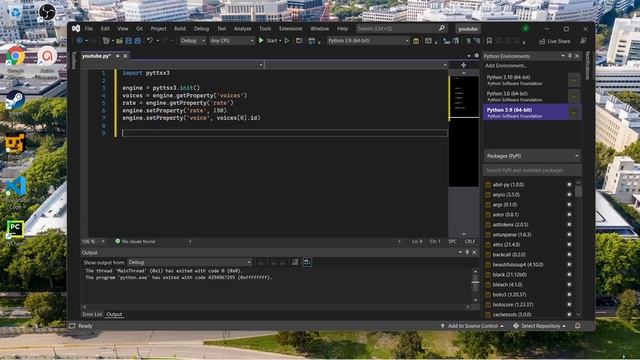Click the green Start debugging arrow
The image size is (640, 360).
tap(261, 41)
